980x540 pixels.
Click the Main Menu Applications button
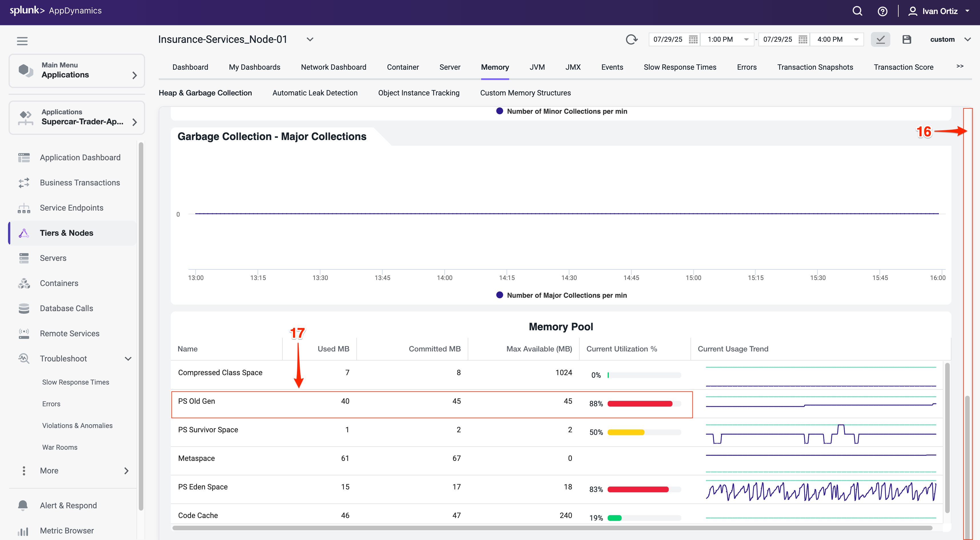pos(77,70)
